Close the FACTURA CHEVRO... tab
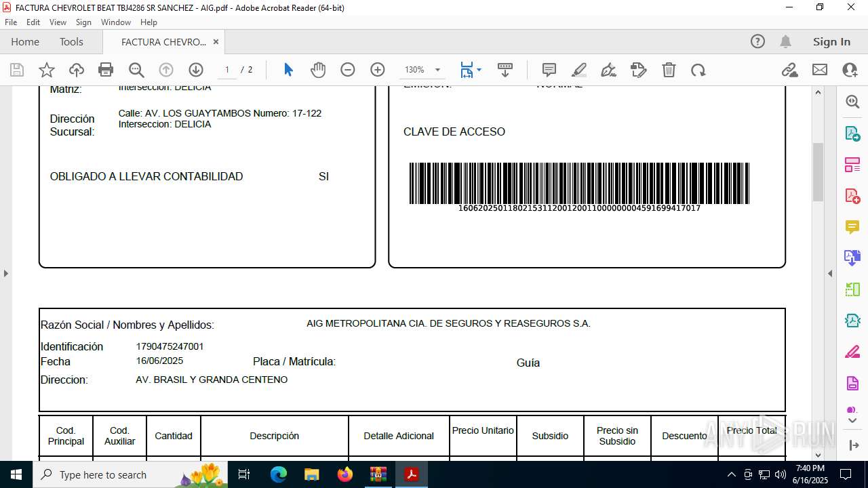This screenshot has width=868, height=488. (216, 42)
